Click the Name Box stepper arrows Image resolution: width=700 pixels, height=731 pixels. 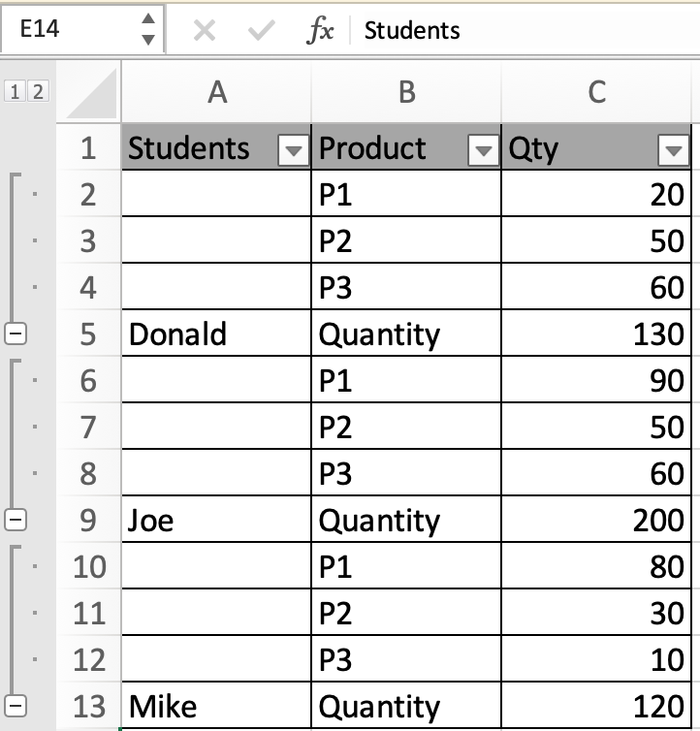coord(147,29)
